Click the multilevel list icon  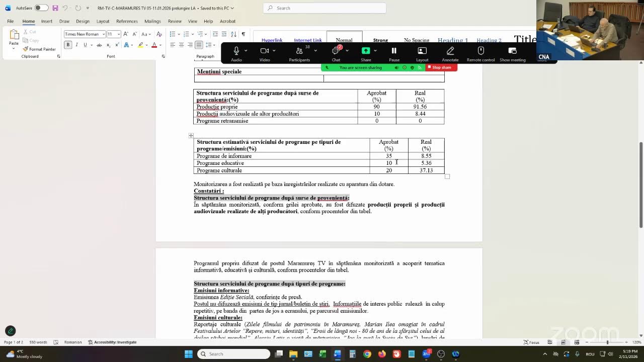[200, 34]
